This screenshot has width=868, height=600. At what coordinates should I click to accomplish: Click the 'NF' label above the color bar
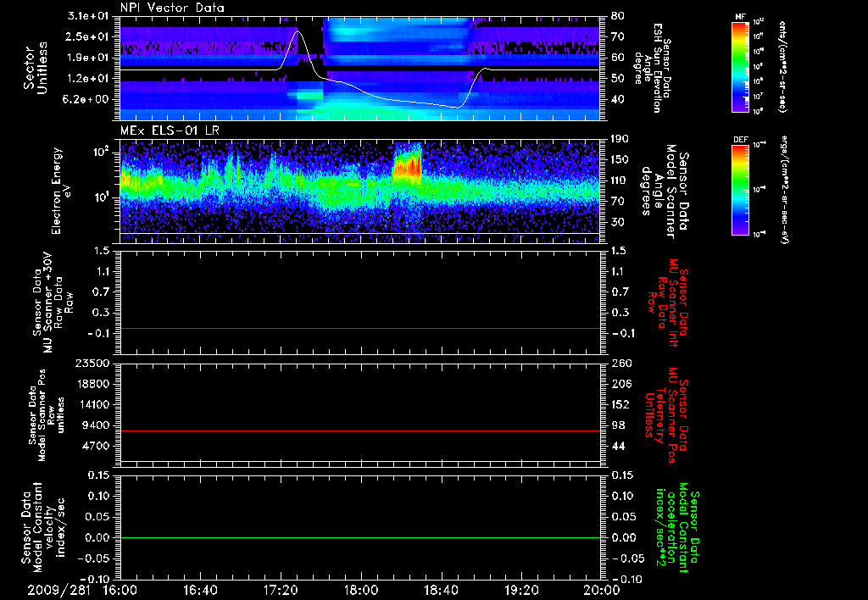click(x=740, y=17)
